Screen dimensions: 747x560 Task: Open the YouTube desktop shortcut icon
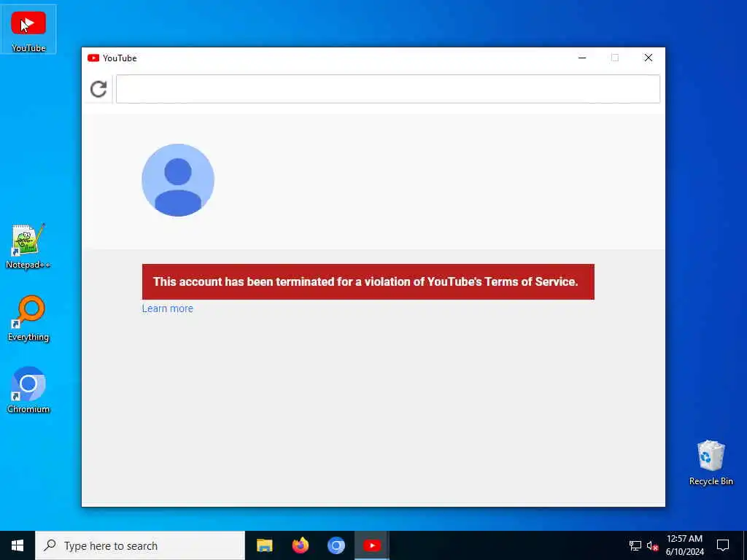click(x=28, y=30)
